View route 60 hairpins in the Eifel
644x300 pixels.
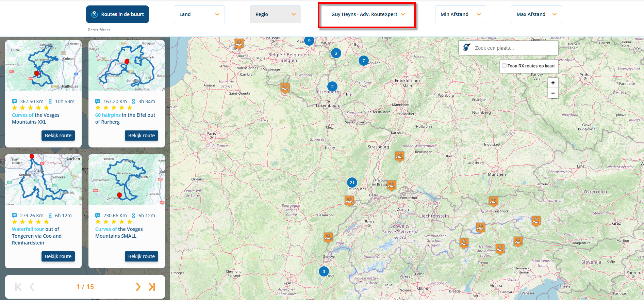pyautogui.click(x=142, y=136)
